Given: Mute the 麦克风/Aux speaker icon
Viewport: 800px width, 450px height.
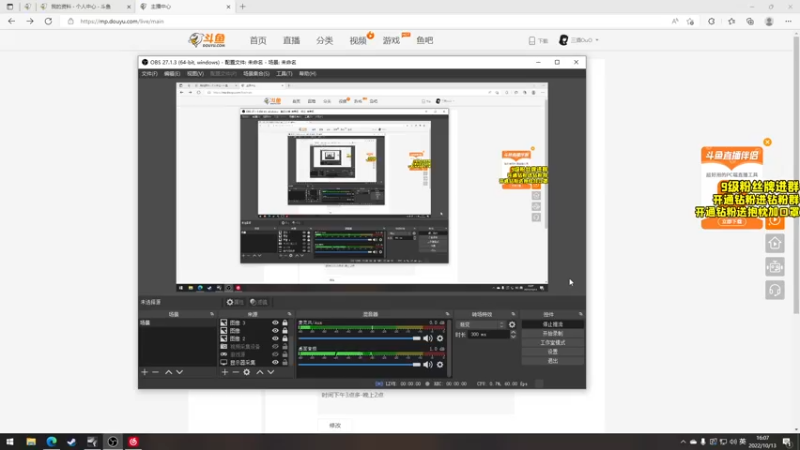Looking at the screenshot, I should [428, 338].
